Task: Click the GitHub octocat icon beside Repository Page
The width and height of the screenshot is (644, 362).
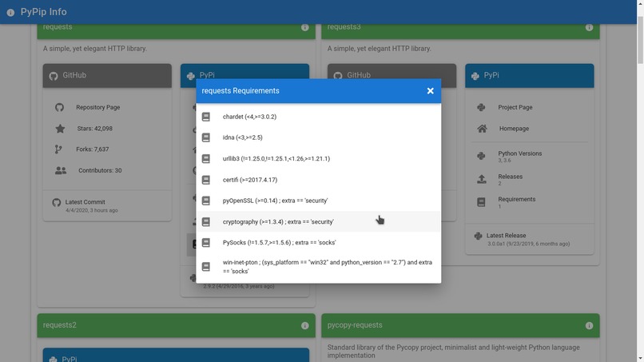Action: point(60,107)
